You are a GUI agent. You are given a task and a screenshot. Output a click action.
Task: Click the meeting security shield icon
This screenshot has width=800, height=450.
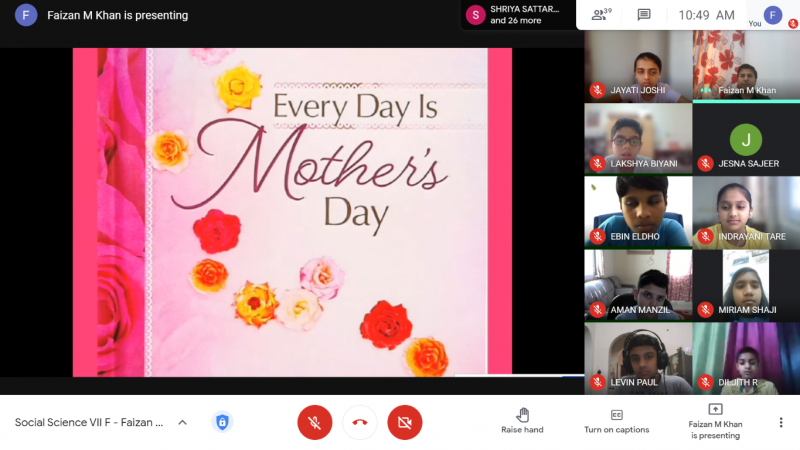[222, 422]
